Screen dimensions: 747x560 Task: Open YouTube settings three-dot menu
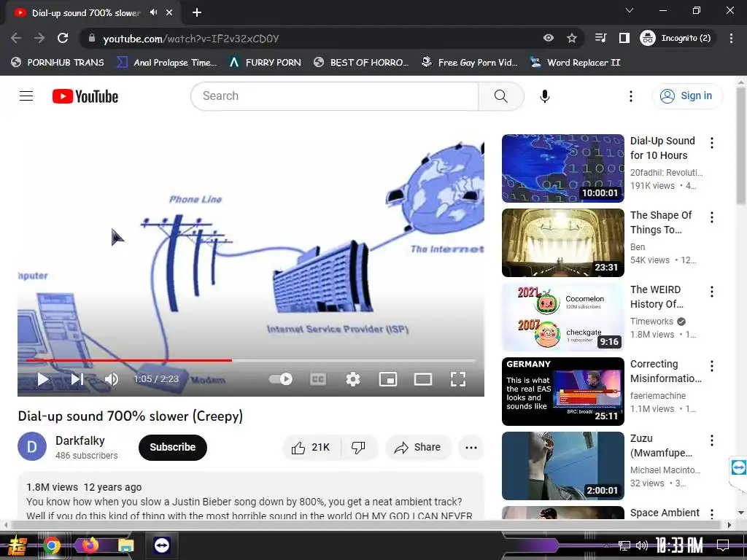pos(631,96)
